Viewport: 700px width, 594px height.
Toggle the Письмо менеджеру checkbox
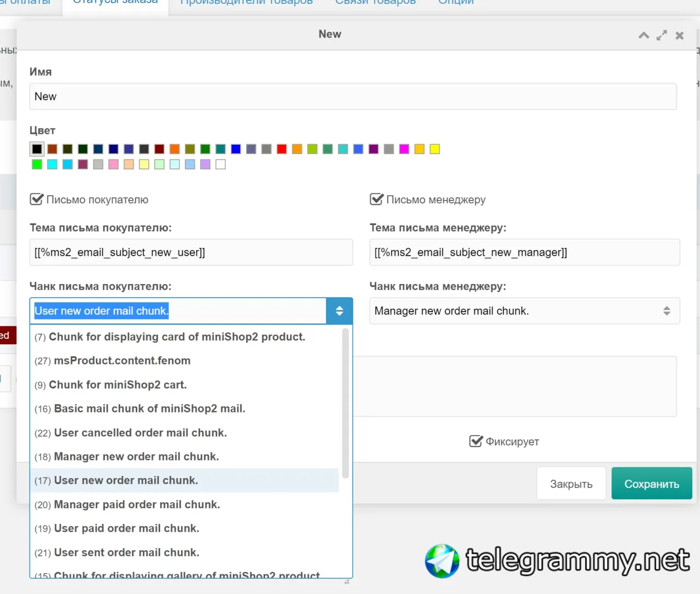click(x=377, y=199)
